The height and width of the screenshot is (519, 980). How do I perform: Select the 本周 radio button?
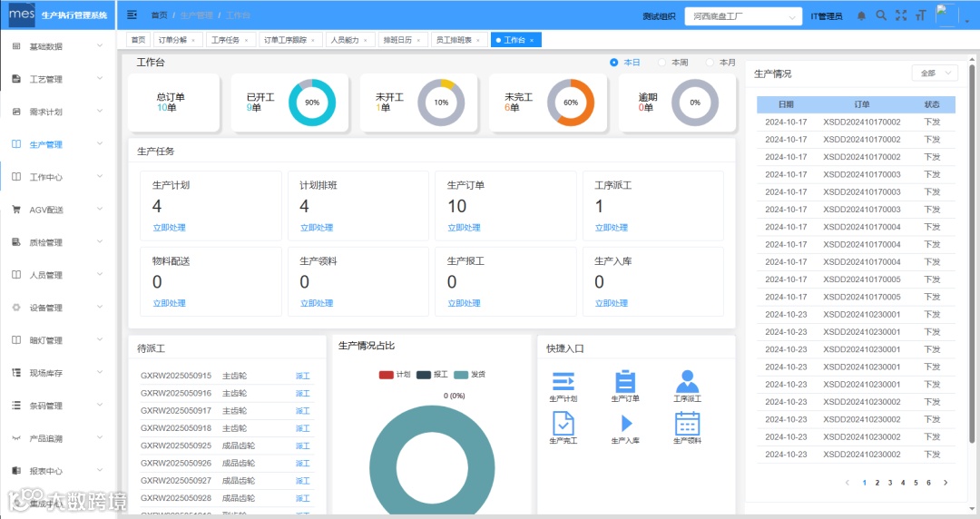[661, 63]
